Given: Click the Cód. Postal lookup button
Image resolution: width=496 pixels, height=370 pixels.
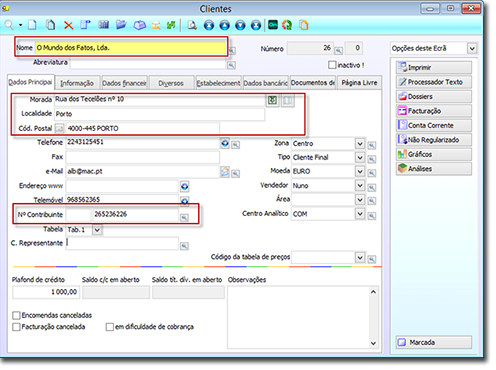Looking at the screenshot, I should coord(59,128).
